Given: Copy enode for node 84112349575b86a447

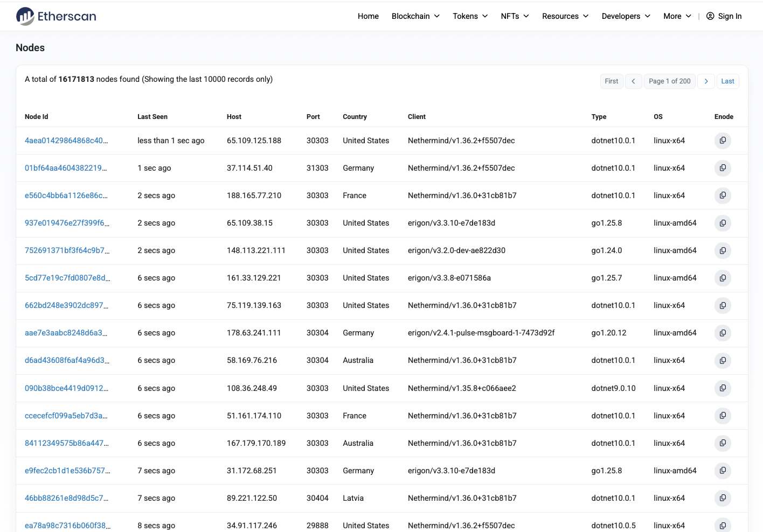Looking at the screenshot, I should click(x=723, y=443).
